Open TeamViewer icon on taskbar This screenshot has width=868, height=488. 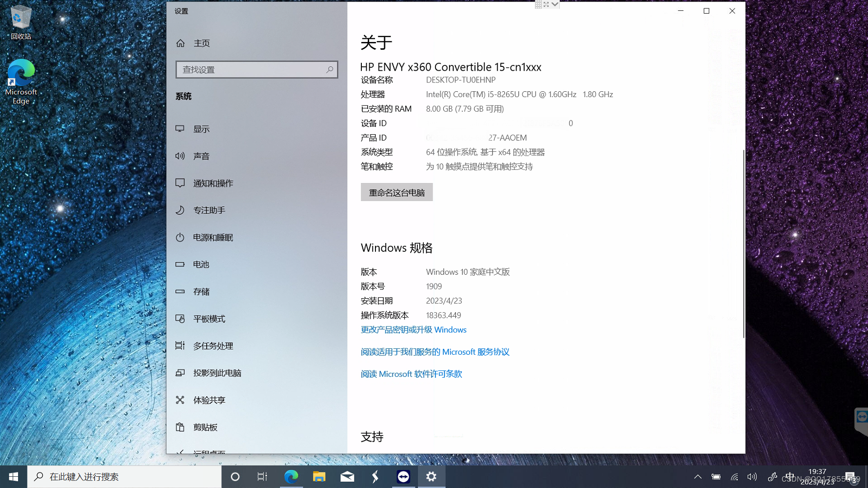tap(403, 477)
